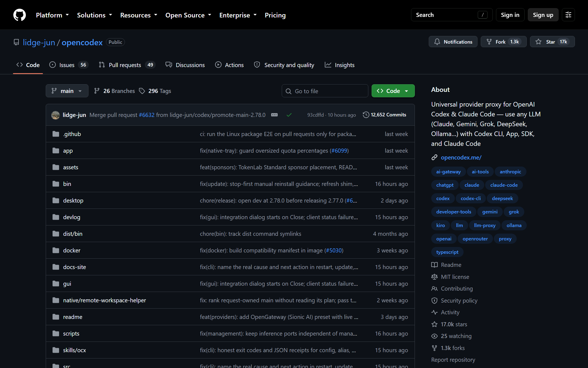Expand the green Code dropdown button
Viewport: 588px width, 368px height.
(x=393, y=91)
